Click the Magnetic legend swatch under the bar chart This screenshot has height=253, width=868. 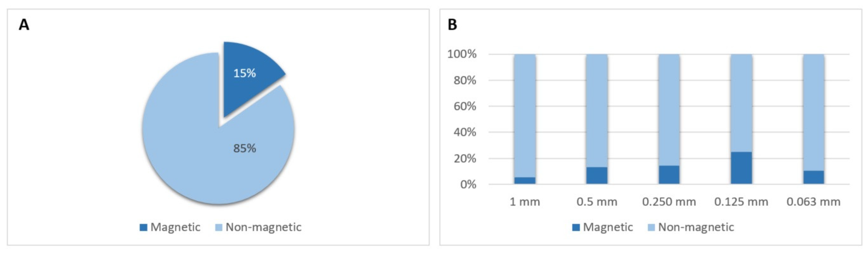(576, 227)
